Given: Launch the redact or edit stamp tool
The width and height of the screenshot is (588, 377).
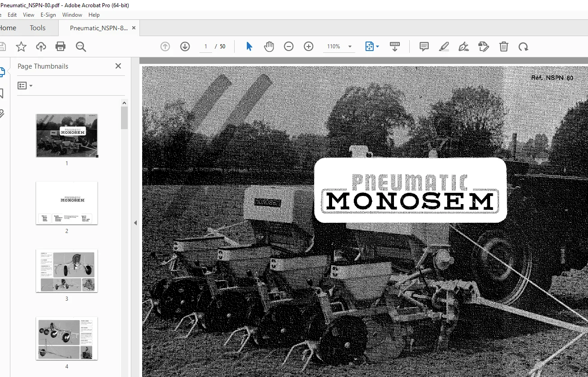Looking at the screenshot, I should [483, 47].
